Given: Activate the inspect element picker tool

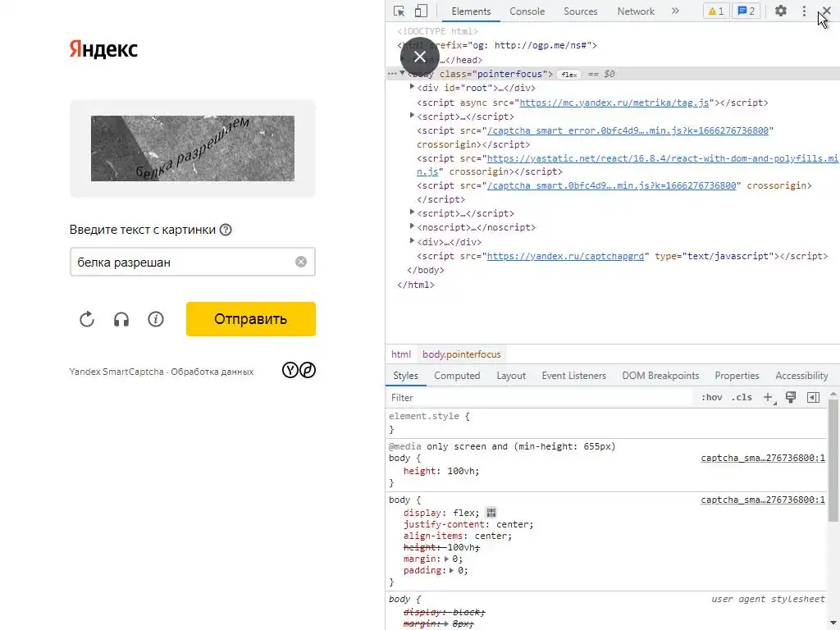Looking at the screenshot, I should pos(399,11).
